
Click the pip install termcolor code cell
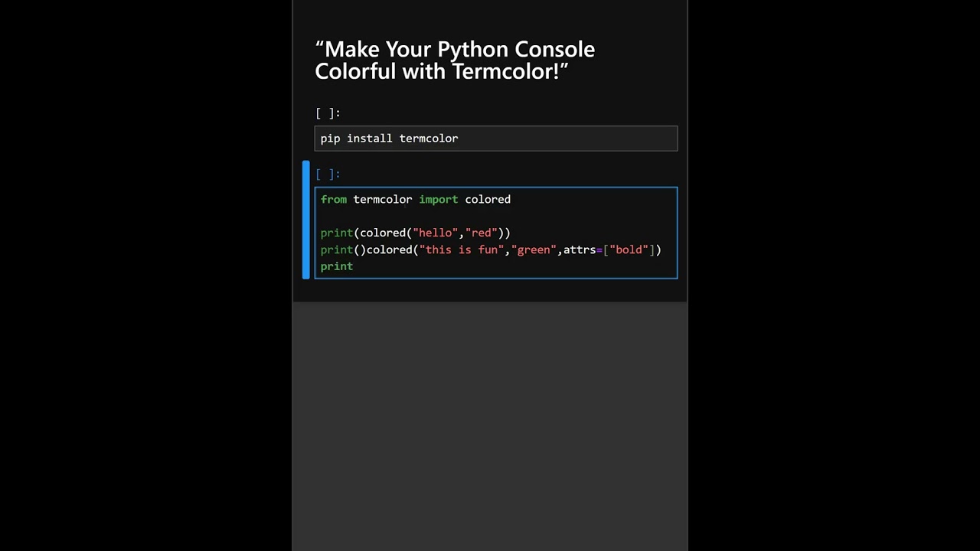point(496,139)
